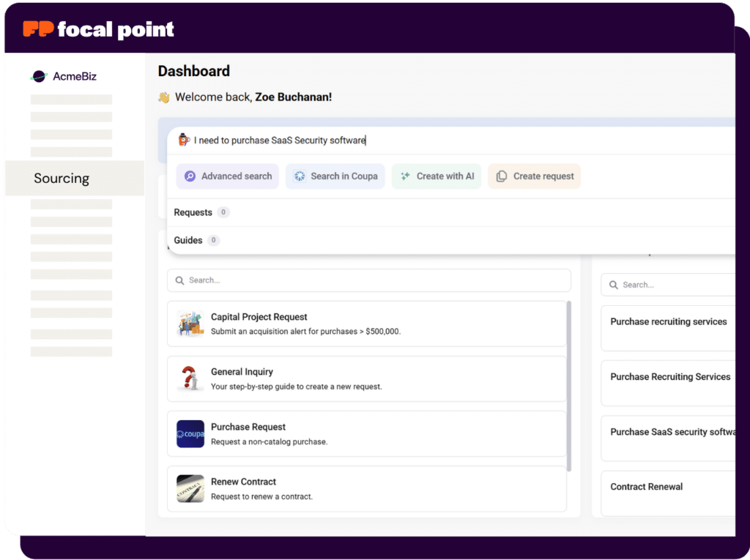Select the Purchase SaaS security software item

(670, 432)
